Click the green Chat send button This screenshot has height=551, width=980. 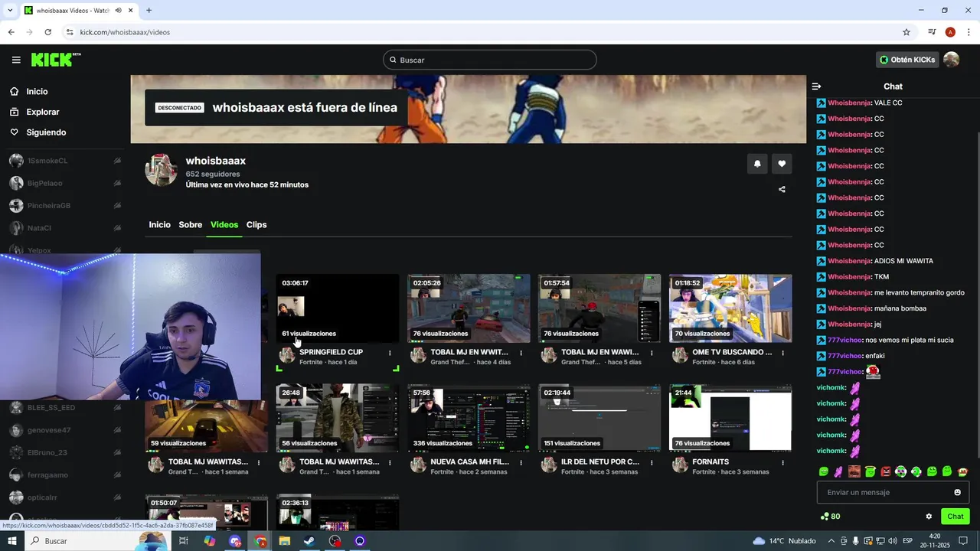955,517
